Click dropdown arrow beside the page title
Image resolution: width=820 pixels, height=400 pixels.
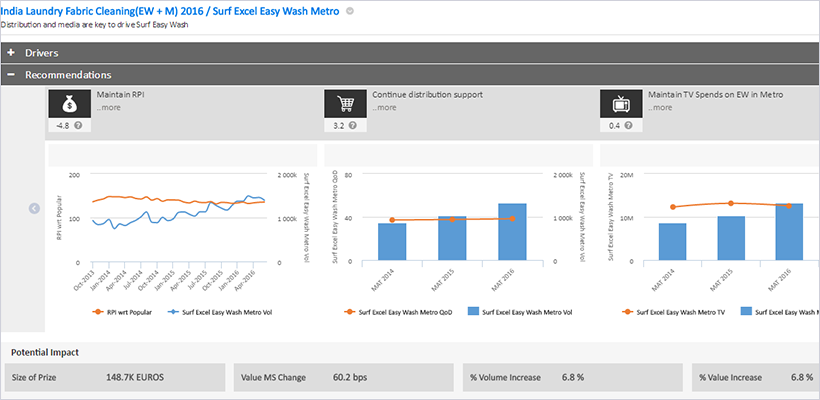click(349, 11)
